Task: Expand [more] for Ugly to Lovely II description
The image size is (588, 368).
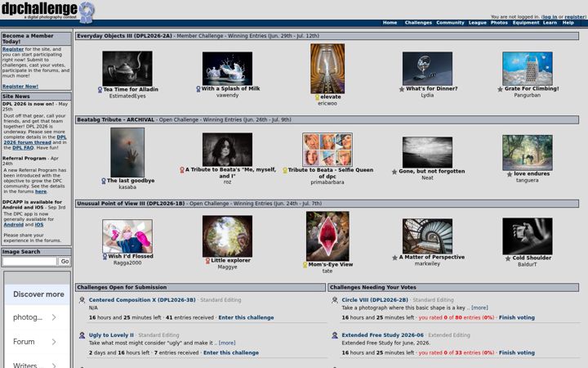Action: (x=227, y=343)
